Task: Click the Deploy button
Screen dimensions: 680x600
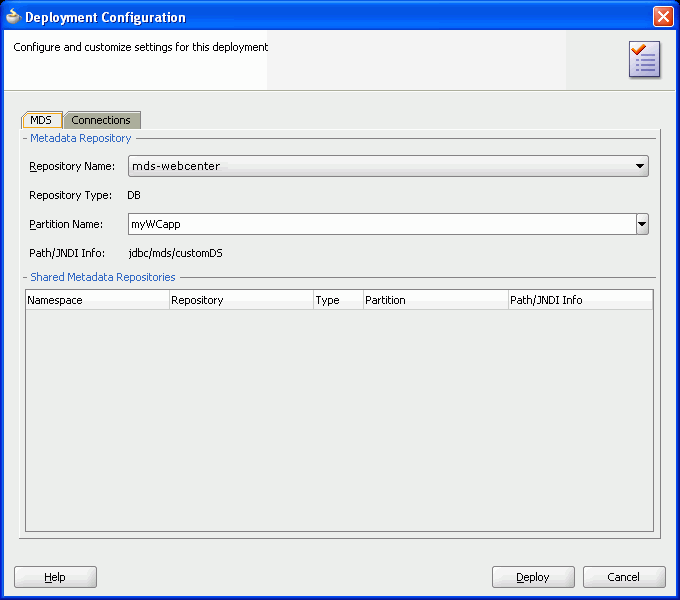Action: [x=533, y=577]
